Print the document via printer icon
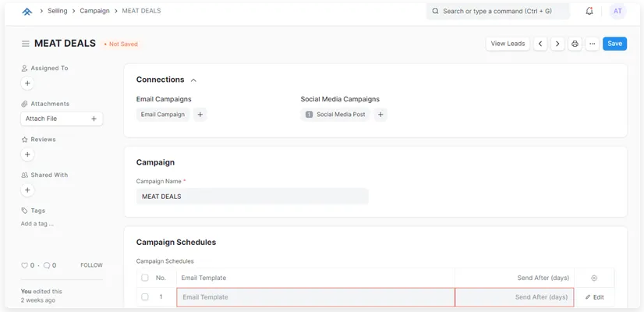Image resolution: width=644 pixels, height=312 pixels. point(575,44)
